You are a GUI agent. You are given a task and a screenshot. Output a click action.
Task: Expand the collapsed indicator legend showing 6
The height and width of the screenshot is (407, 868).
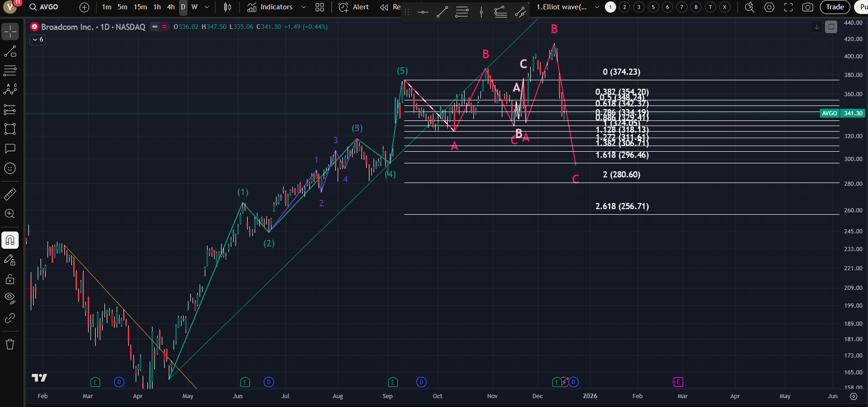point(38,40)
